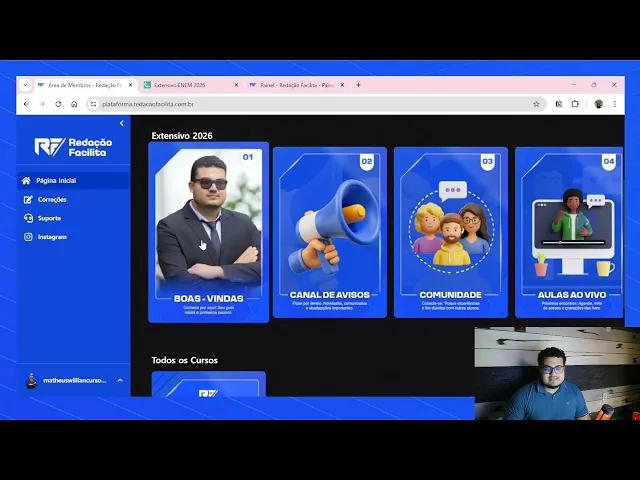640x480 pixels.
Task: Click the Extensivo 2026 section heading
Action: [182, 136]
